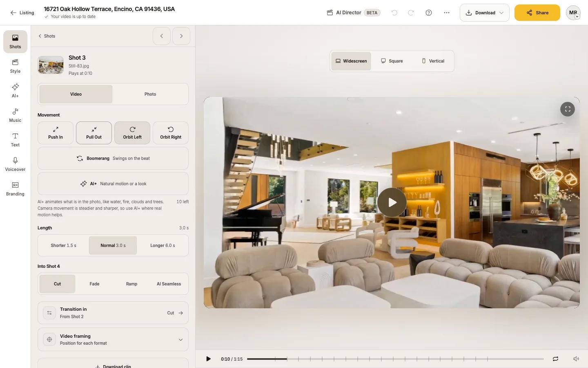588x368 pixels.
Task: Go back to Shots list
Action: point(47,36)
